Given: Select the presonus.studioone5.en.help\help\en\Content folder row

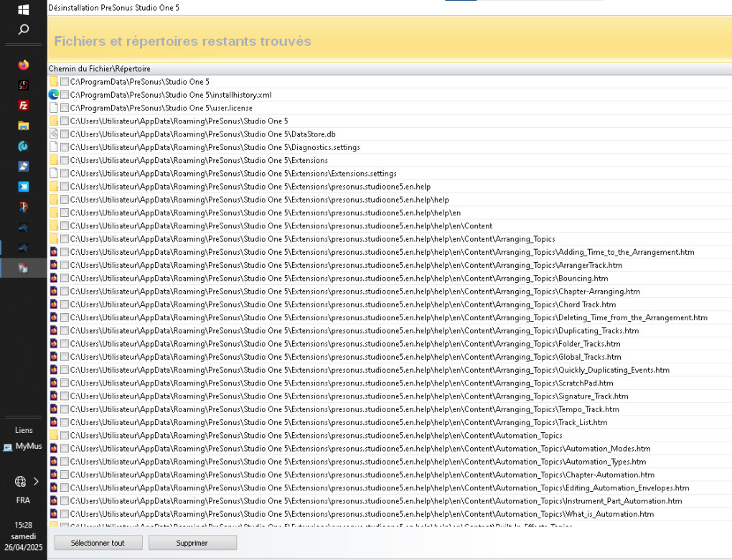Looking at the screenshot, I should [281, 225].
